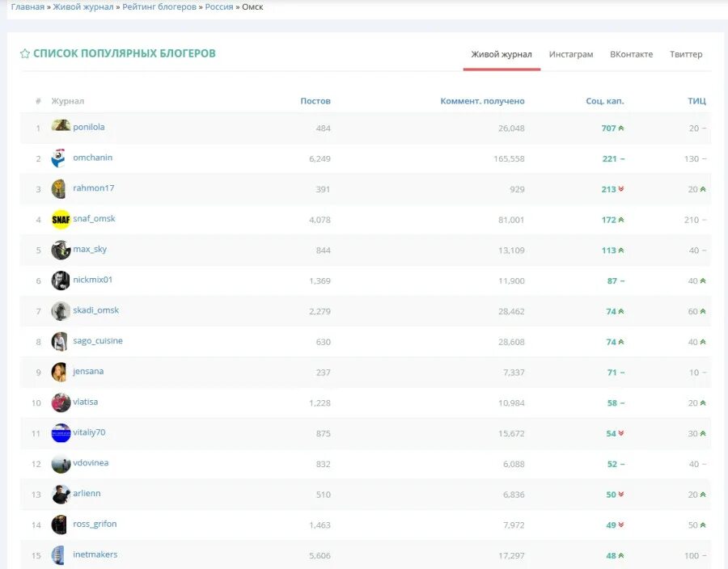Click inetmakers' building avatar
The image size is (728, 569).
(x=58, y=555)
